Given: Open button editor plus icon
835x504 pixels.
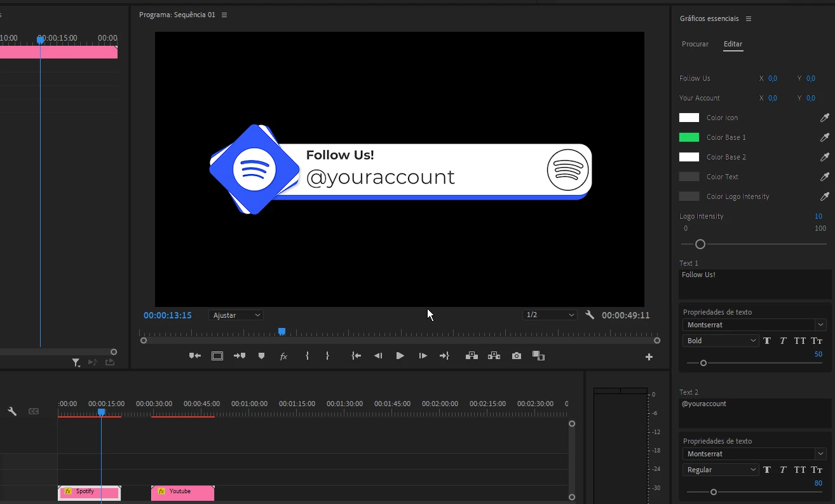Looking at the screenshot, I should (x=649, y=357).
